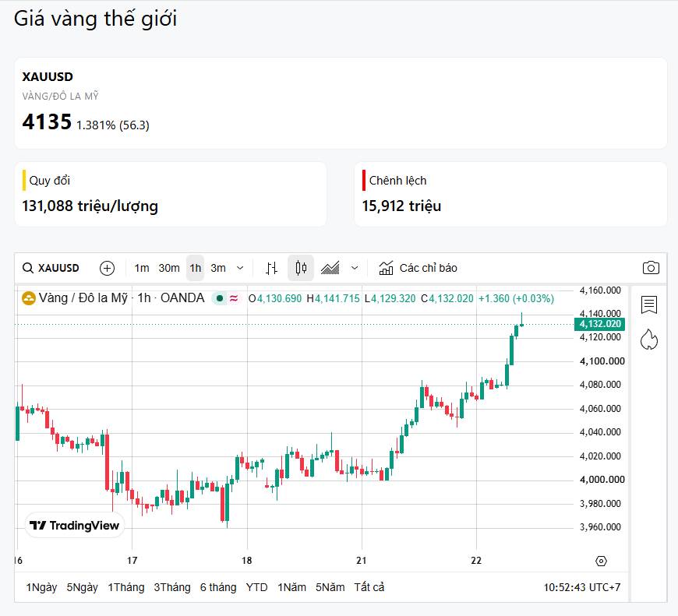The image size is (678, 616).
Task: Click the 131,088 triệu/lượng value
Action: pyautogui.click(x=90, y=206)
